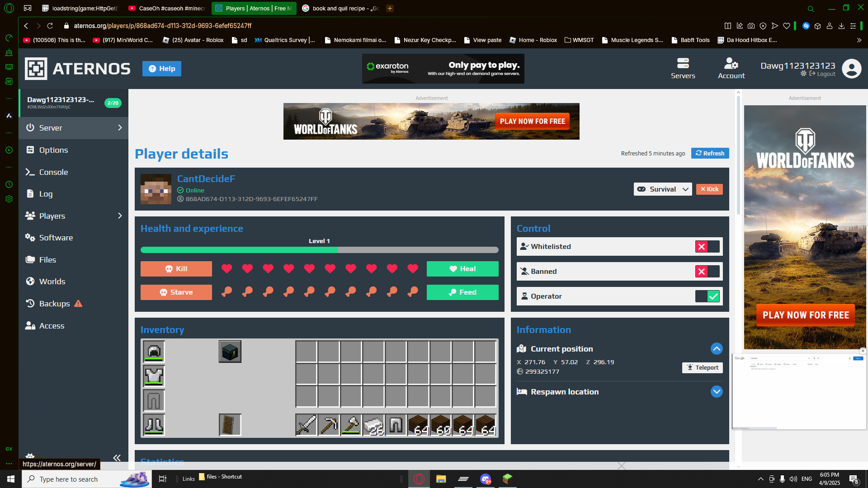Select the sword in the hotbar

click(306, 425)
